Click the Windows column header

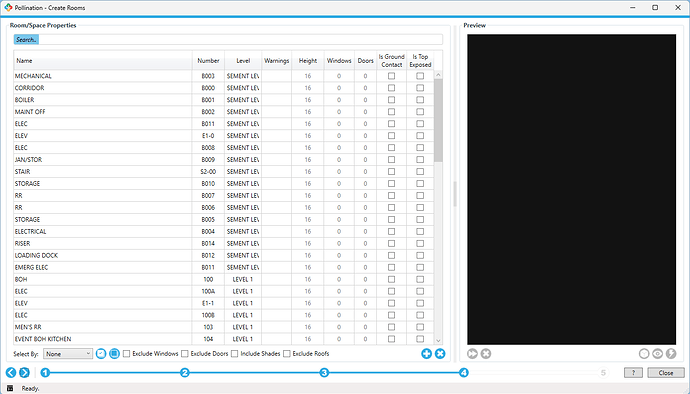point(339,61)
